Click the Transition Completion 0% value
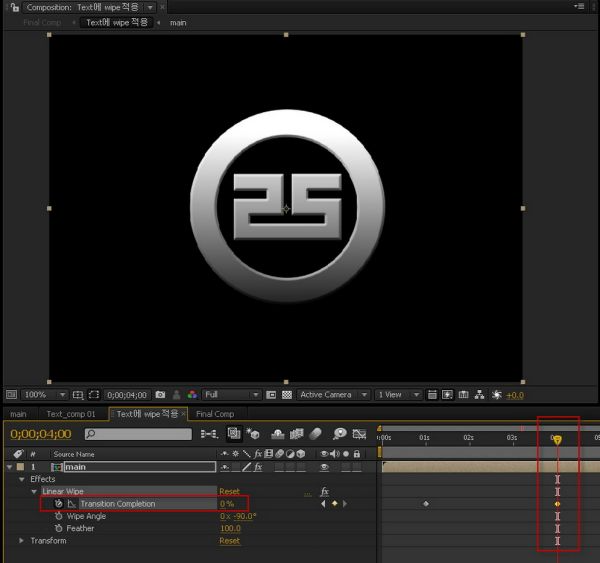Screen dimensions: 600x563 coord(227,504)
